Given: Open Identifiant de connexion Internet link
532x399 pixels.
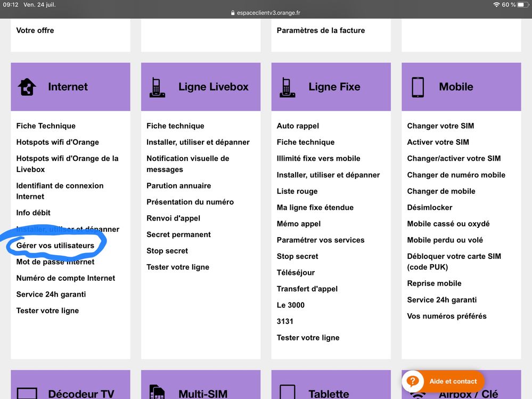Looking at the screenshot, I should 60,191.
